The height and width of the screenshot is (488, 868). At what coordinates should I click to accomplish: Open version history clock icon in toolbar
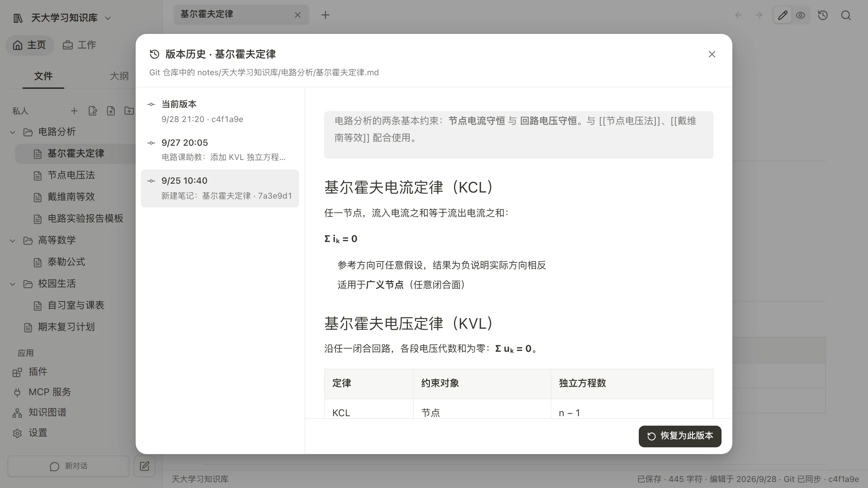[x=823, y=15]
